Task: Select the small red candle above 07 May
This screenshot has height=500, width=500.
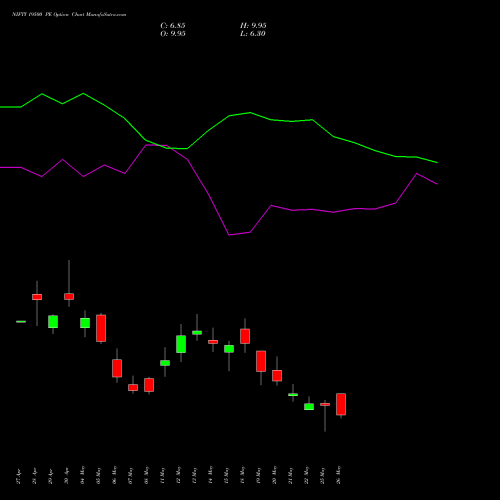Action: coord(133,388)
